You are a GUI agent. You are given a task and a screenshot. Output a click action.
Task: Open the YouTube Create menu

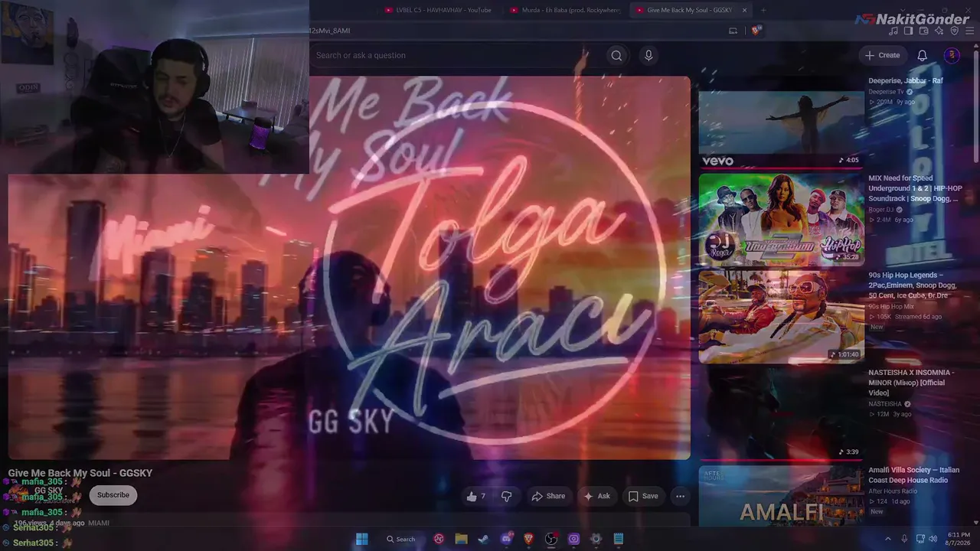(x=883, y=55)
